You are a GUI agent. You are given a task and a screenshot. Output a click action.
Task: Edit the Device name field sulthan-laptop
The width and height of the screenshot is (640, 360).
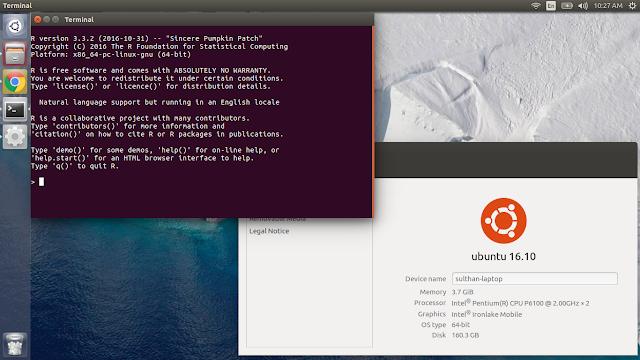(x=535, y=278)
